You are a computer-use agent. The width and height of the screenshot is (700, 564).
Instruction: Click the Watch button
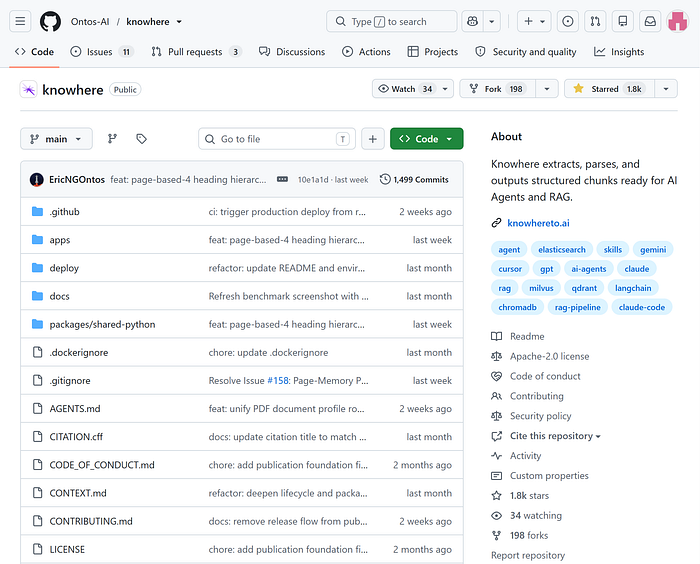tap(405, 88)
